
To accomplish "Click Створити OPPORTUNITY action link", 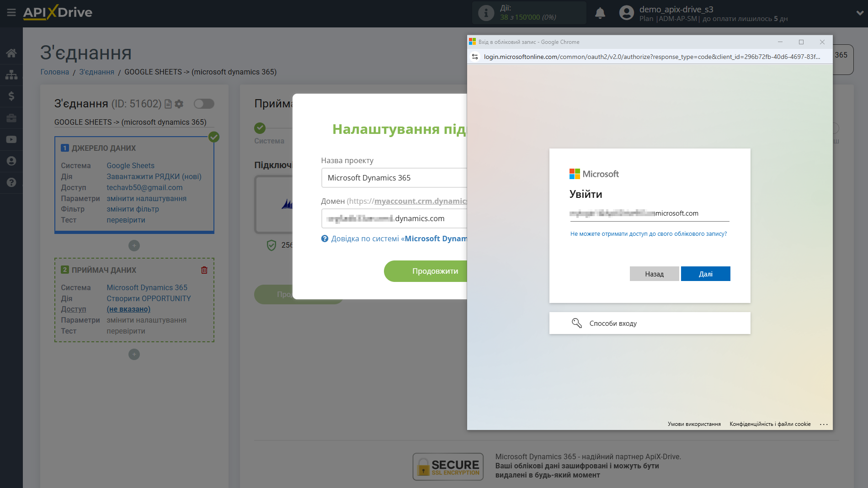I will coord(149,298).
